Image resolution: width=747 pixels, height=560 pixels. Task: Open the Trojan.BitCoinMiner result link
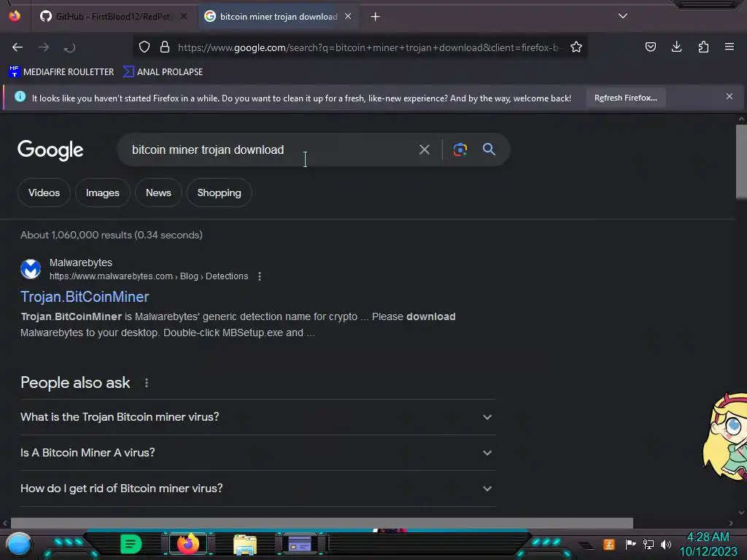[x=85, y=297]
